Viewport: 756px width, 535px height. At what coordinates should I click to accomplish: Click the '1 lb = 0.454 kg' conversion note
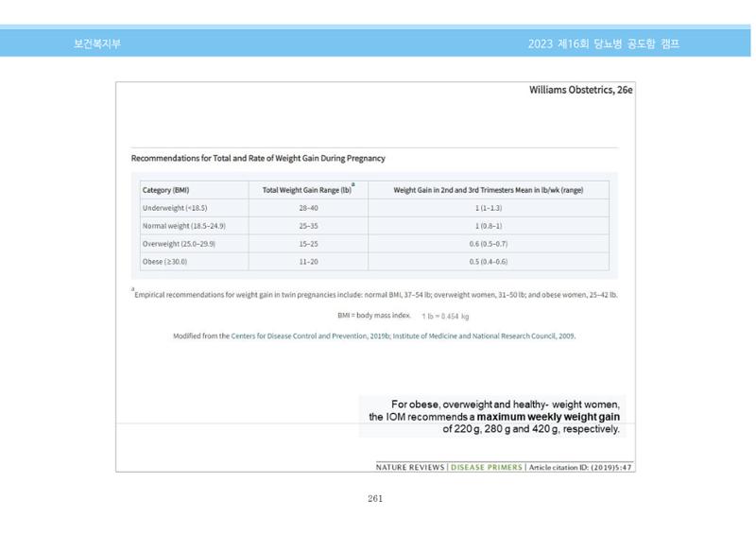[445, 317]
